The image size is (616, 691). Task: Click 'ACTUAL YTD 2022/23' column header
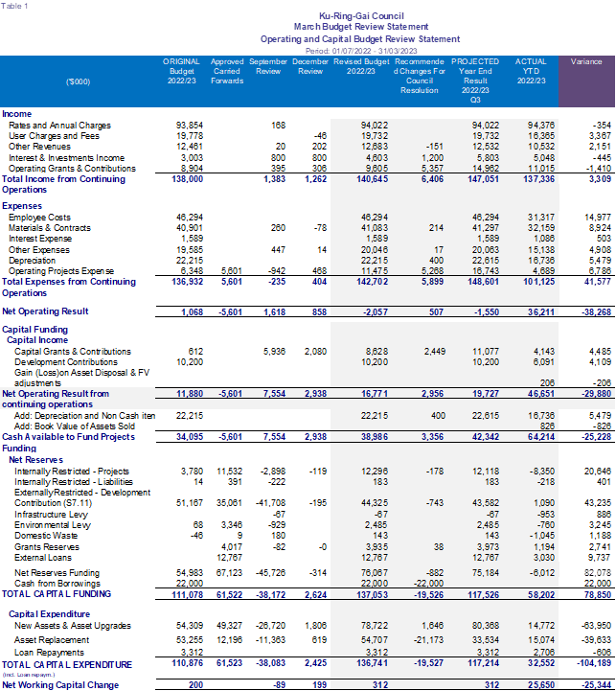(x=531, y=71)
